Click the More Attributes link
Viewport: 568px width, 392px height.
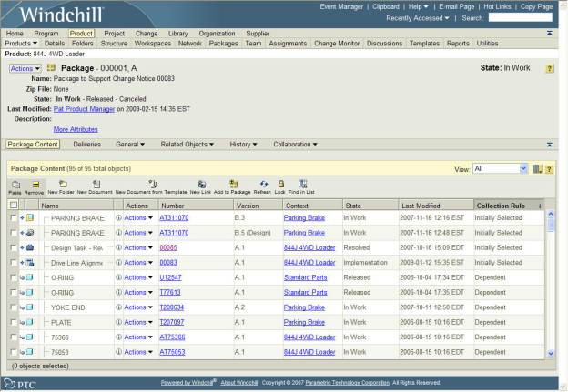point(76,129)
